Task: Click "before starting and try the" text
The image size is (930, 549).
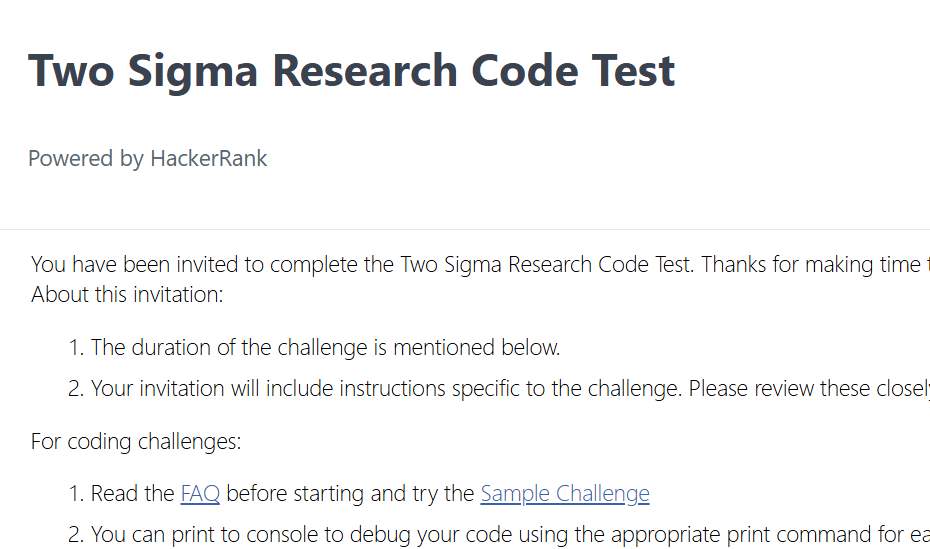Action: point(350,494)
